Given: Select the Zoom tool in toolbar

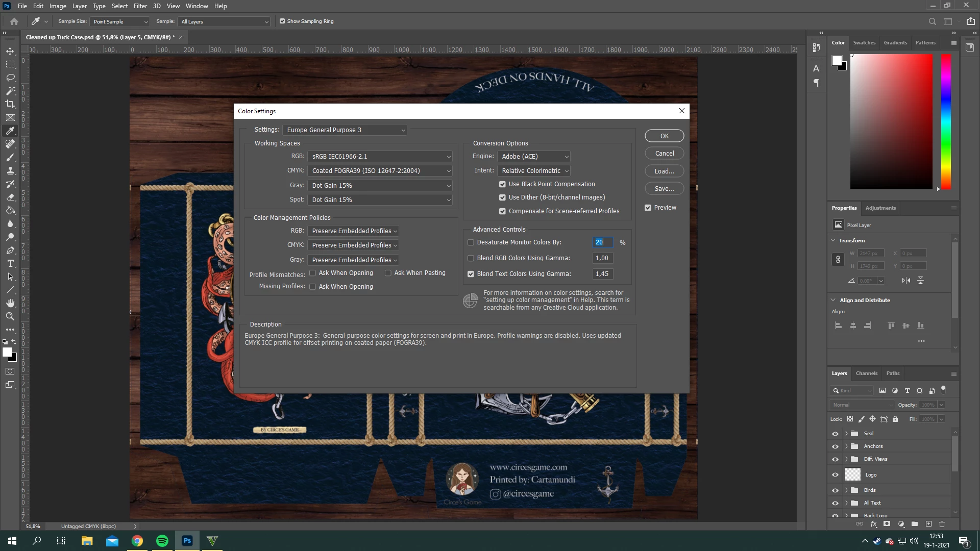Looking at the screenshot, I should pyautogui.click(x=10, y=317).
